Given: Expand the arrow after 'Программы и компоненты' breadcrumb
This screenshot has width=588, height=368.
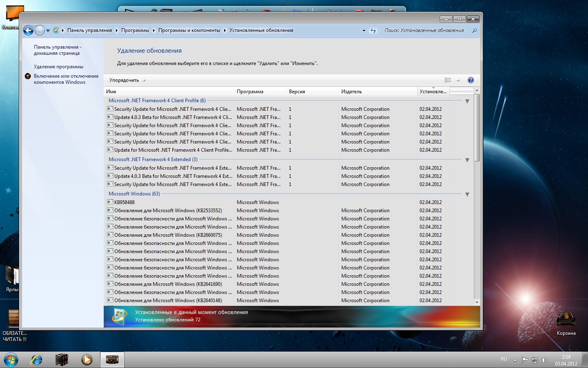Looking at the screenshot, I should point(225,31).
